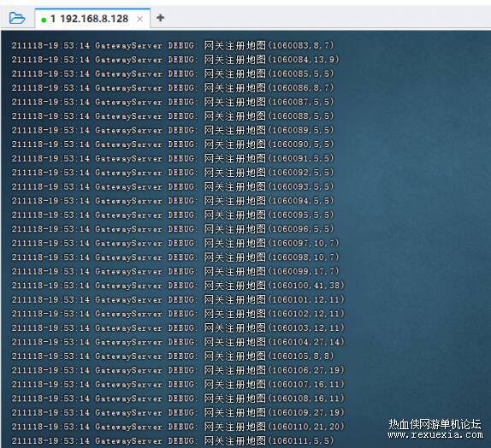Click the log line for map 1060084
This screenshot has height=448, width=491.
pos(175,60)
